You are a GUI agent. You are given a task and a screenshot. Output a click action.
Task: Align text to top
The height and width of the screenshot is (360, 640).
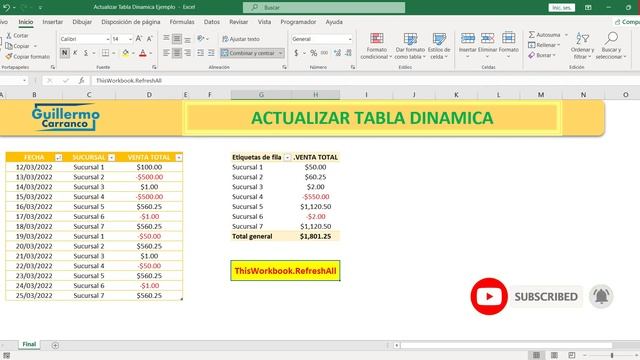[166, 39]
